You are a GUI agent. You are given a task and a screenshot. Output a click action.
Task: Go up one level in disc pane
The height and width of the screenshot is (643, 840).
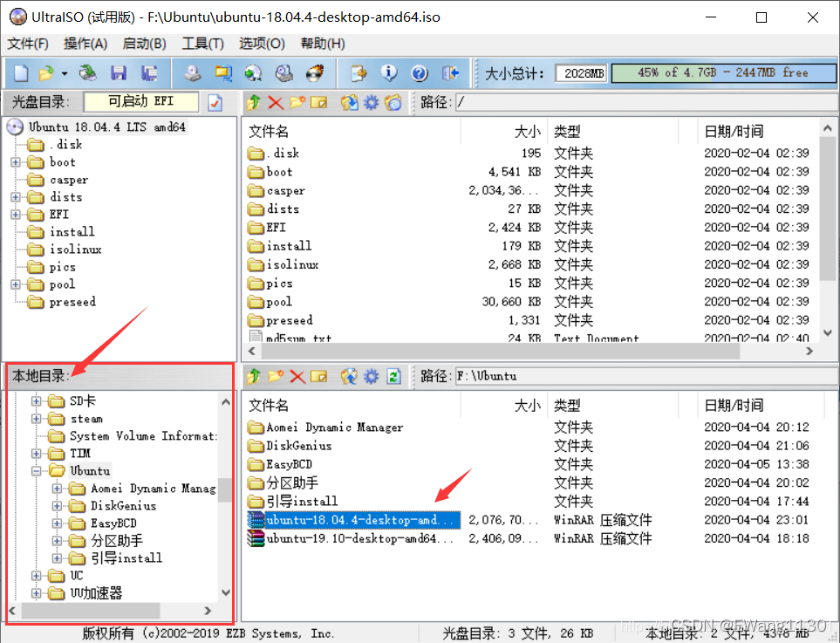click(x=254, y=102)
